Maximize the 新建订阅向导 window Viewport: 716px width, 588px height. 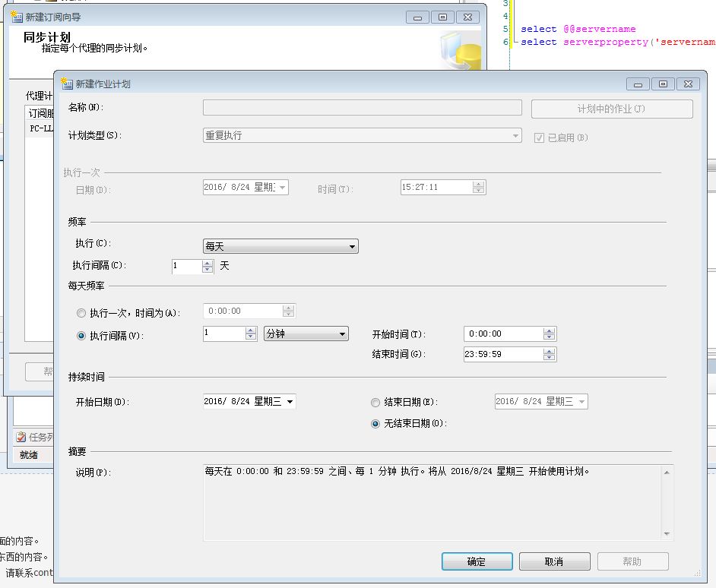[442, 17]
